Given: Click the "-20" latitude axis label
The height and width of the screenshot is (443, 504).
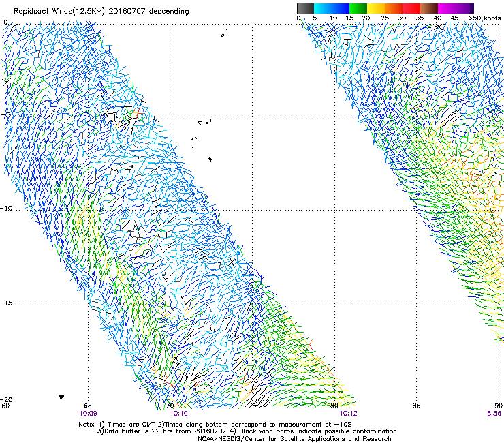Looking at the screenshot, I should [x=6, y=399].
